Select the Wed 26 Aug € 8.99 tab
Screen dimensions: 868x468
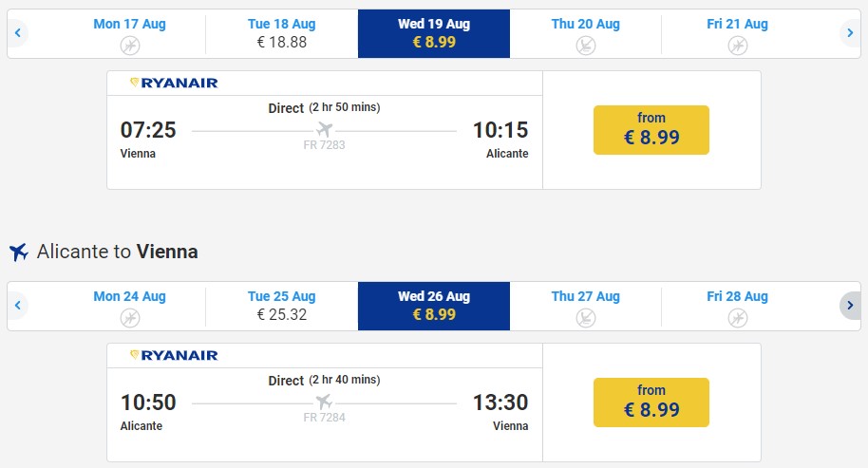pyautogui.click(x=434, y=306)
